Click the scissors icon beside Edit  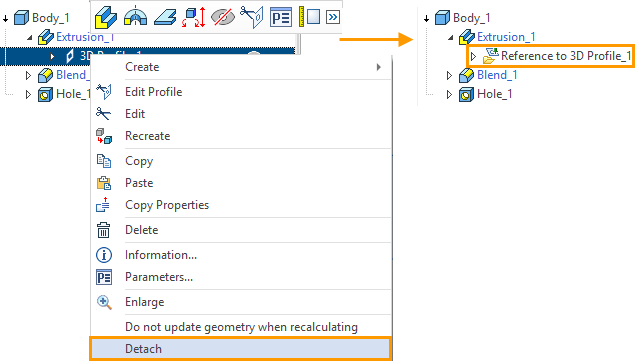click(103, 114)
